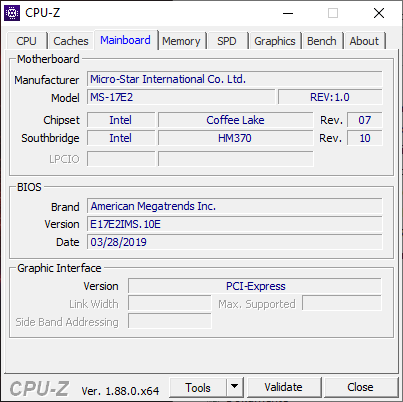Click the CPU-Z application icon in title bar

click(12, 13)
